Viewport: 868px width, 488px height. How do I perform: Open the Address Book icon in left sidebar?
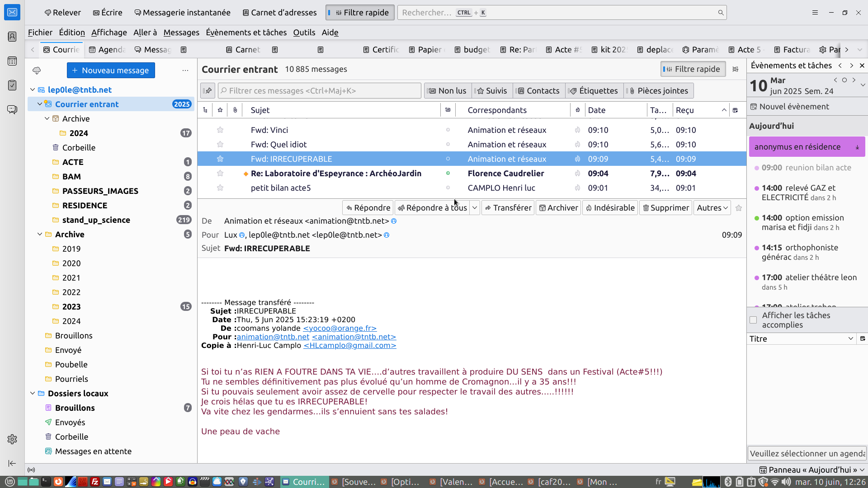click(12, 37)
